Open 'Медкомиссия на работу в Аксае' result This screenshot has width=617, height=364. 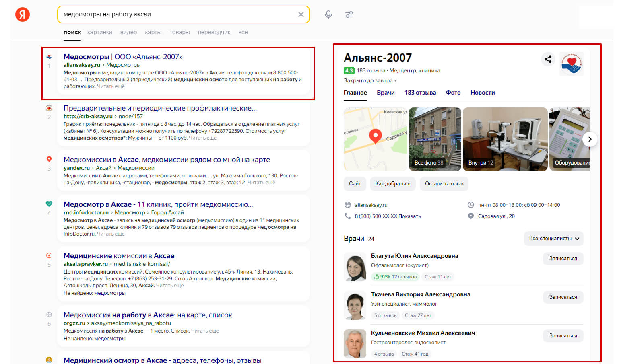point(148,315)
